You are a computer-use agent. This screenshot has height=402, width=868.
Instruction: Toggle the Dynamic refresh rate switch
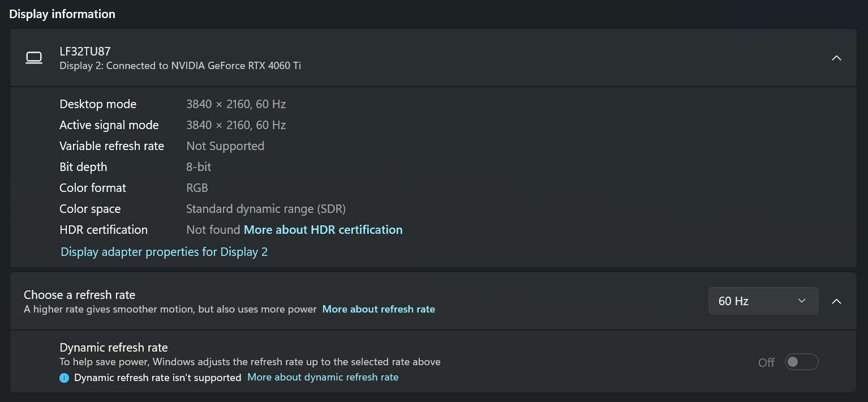pyautogui.click(x=801, y=362)
